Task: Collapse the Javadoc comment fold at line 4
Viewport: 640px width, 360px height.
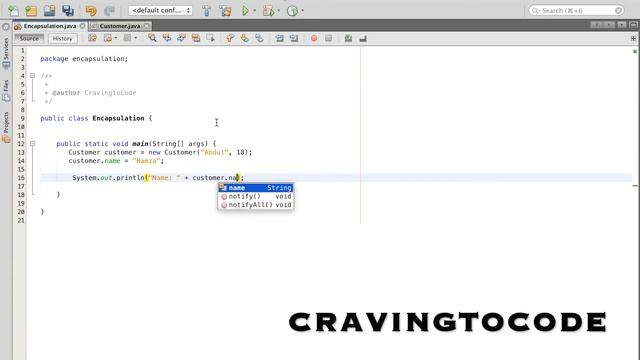Action: coord(32,76)
